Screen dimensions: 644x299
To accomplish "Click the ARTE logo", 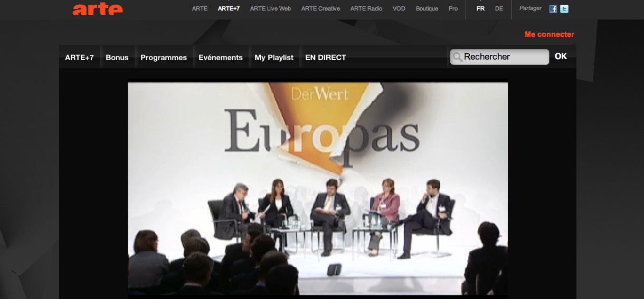I will tap(98, 8).
